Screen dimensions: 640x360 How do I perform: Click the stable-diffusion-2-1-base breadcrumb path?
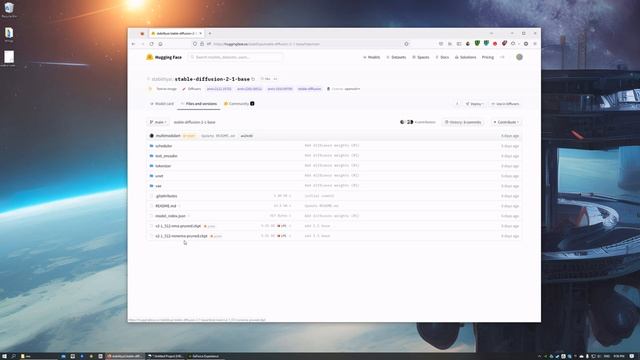coord(194,122)
